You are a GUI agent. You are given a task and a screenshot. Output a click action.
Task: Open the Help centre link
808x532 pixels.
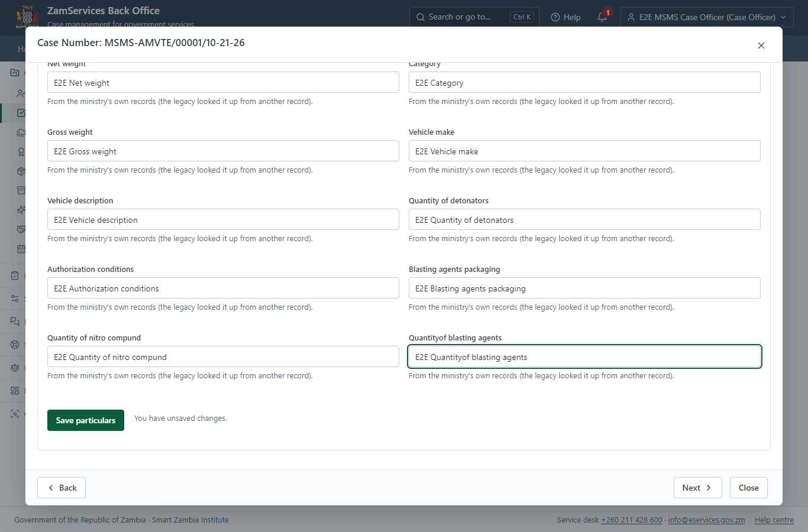[x=774, y=520]
